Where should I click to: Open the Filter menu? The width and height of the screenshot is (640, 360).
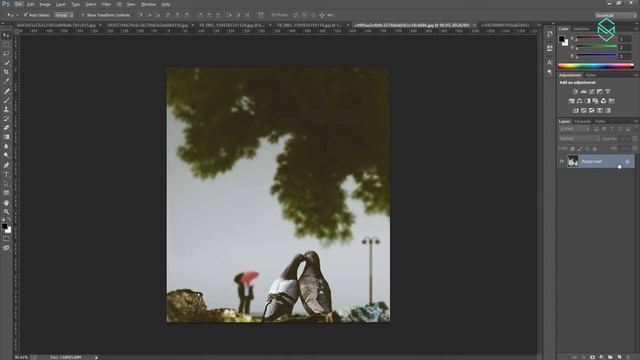[x=106, y=4]
